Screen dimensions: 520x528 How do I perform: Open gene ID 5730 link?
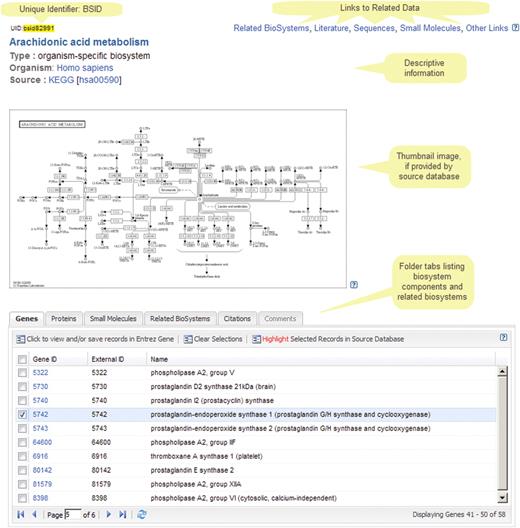40,387
